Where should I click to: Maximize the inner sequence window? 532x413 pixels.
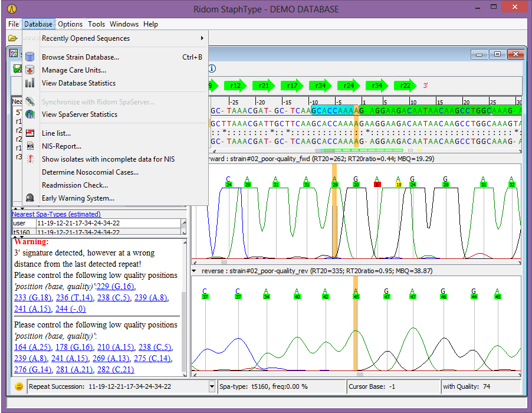pyautogui.click(x=497, y=54)
